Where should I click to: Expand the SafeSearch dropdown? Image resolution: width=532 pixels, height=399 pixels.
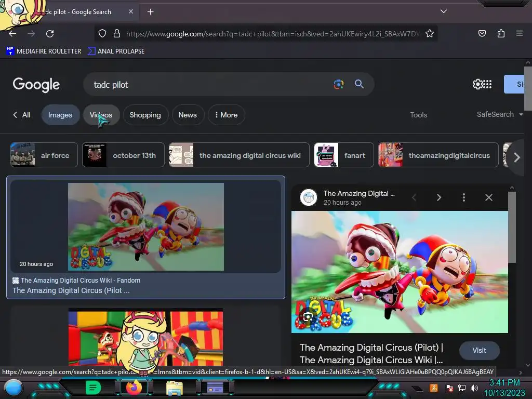pos(500,114)
